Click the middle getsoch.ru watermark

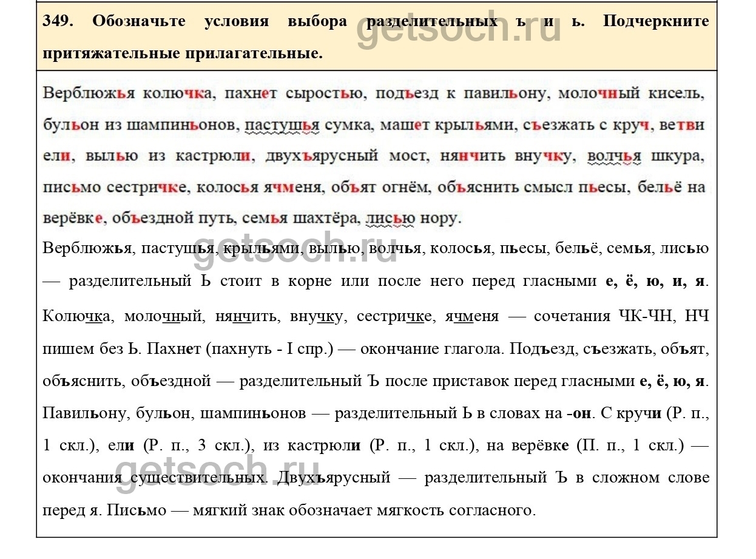tap(295, 249)
